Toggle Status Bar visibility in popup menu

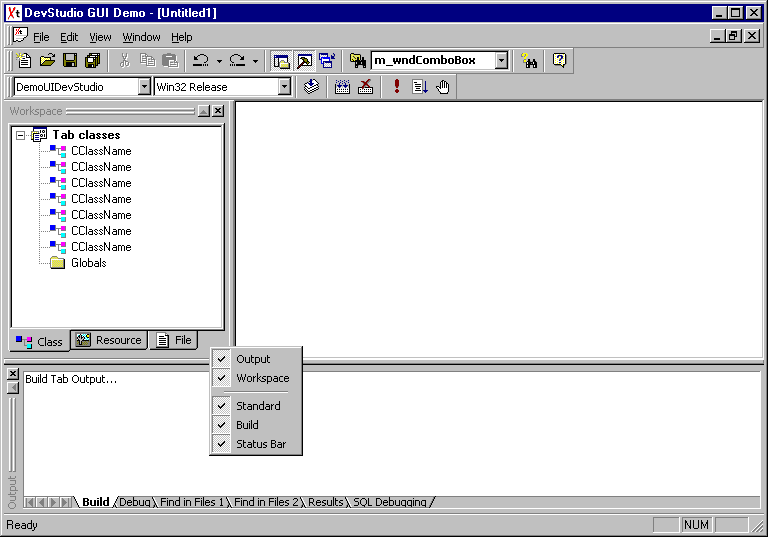261,444
